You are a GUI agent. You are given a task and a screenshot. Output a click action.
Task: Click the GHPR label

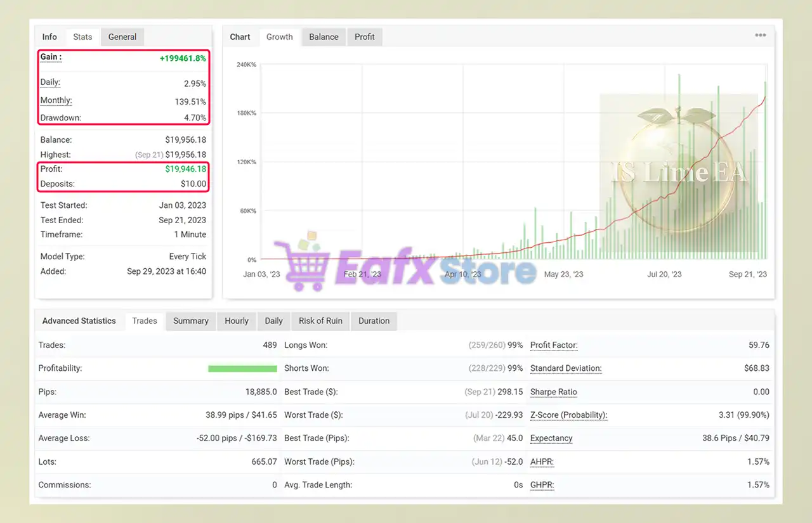click(x=542, y=485)
